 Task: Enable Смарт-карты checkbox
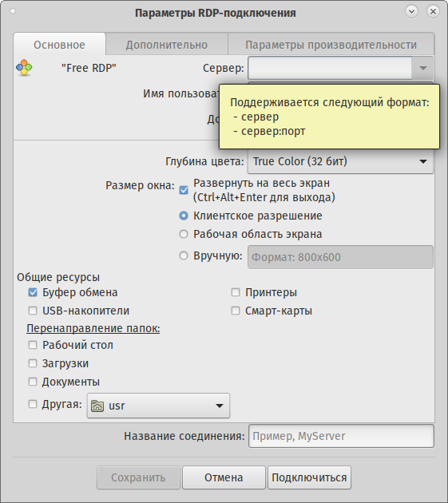(236, 311)
